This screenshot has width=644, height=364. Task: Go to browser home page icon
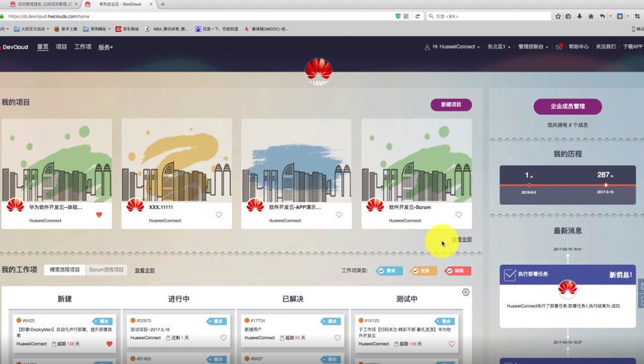pyautogui.click(x=591, y=16)
